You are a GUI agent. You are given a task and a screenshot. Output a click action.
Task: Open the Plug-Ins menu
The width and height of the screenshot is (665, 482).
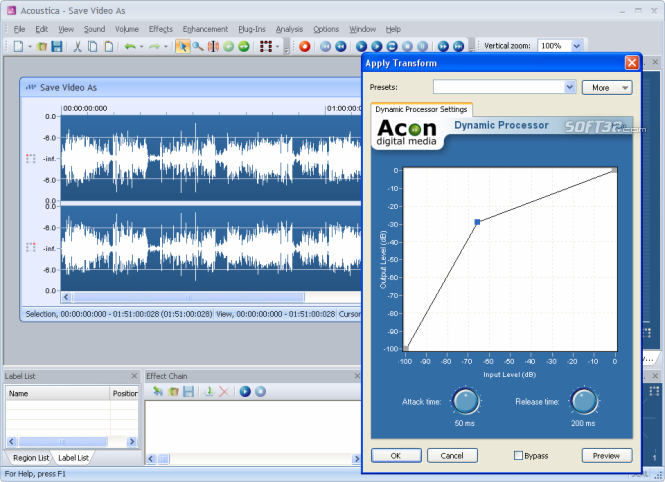pyautogui.click(x=252, y=29)
